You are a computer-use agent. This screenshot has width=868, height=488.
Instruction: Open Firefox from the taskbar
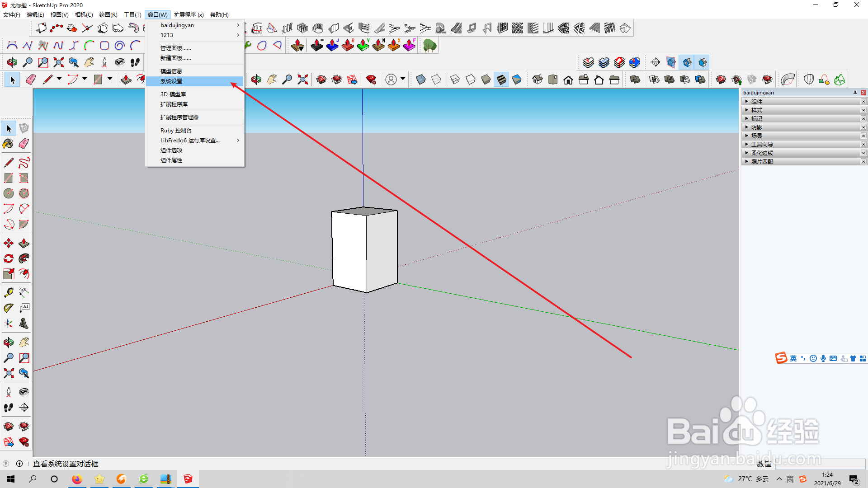coord(77,479)
